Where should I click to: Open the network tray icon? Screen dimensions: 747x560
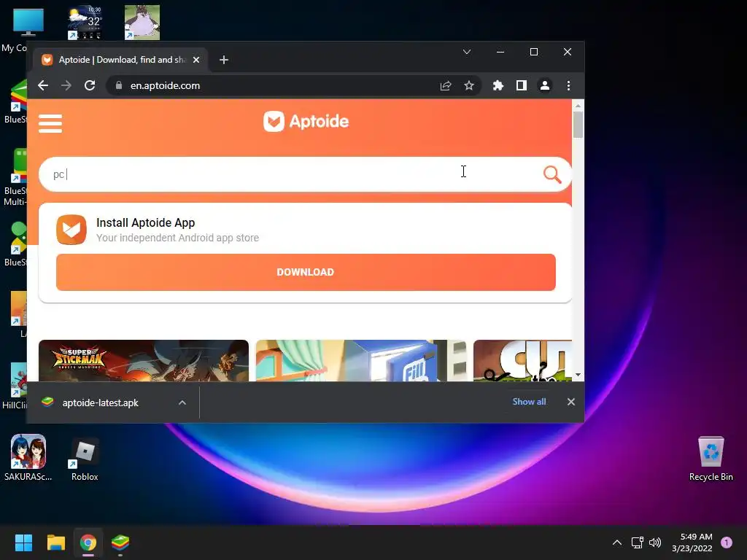pyautogui.click(x=637, y=542)
